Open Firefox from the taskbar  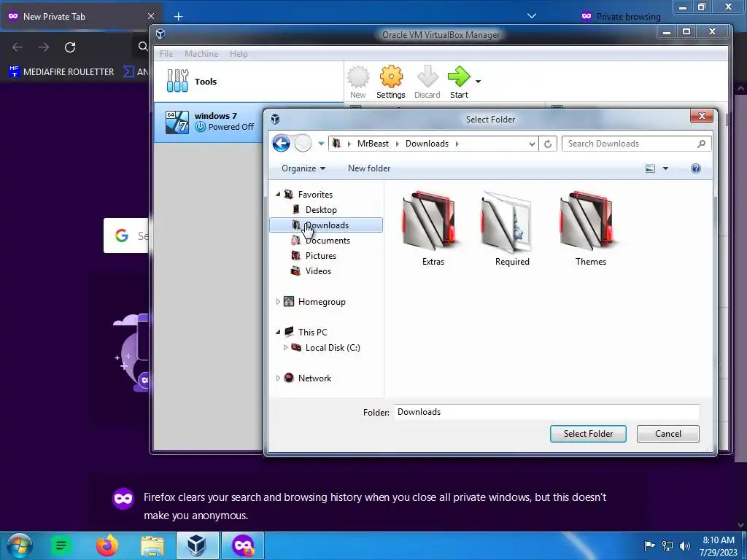107,545
